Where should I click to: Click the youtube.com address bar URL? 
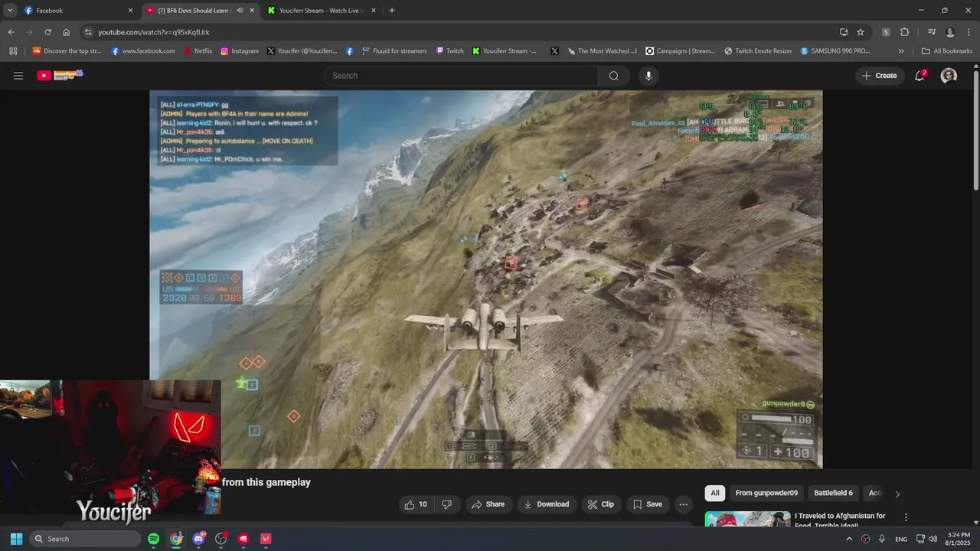(154, 32)
